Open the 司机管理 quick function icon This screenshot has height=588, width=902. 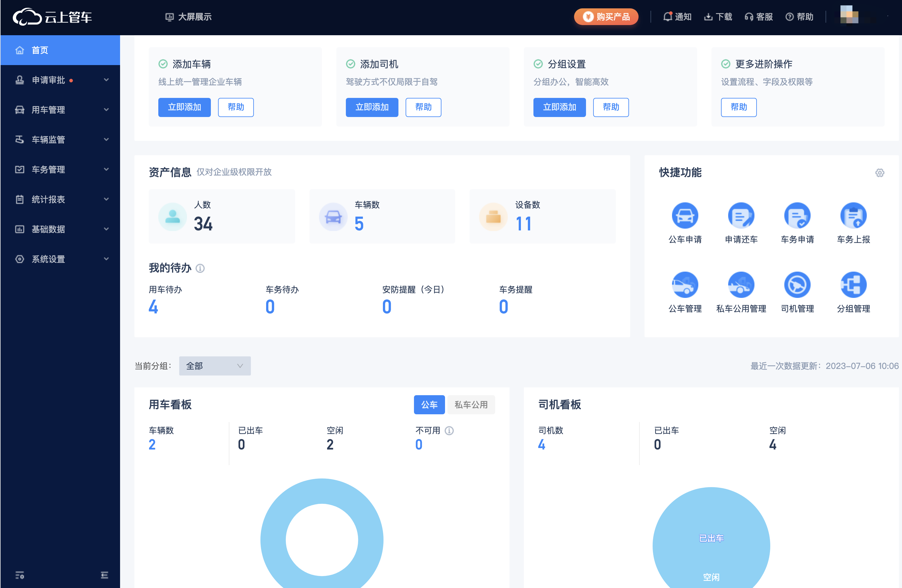797,285
